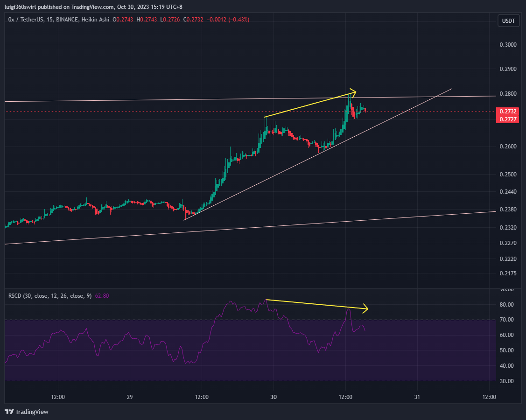Viewport: 526px width, 420px height.
Task: Click the 31 date label on time axis
Action: click(x=417, y=397)
